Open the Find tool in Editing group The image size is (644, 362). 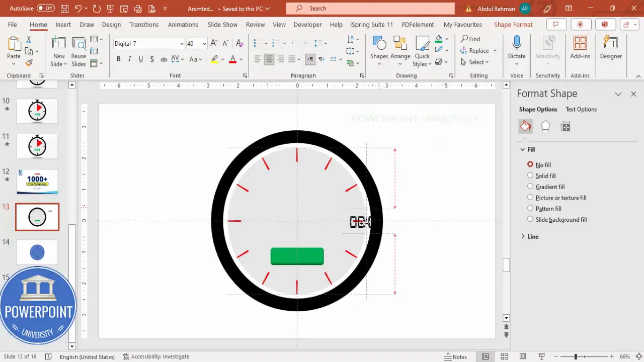coord(472,39)
